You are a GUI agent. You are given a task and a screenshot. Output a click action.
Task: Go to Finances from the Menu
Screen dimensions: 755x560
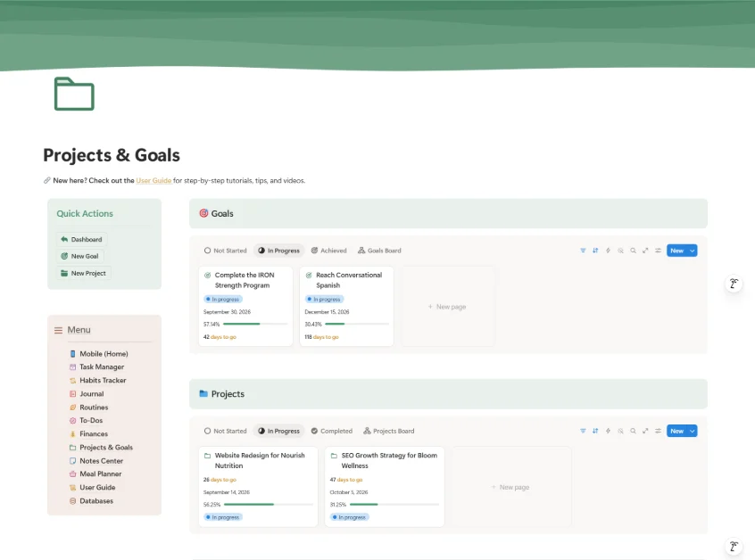point(88,433)
